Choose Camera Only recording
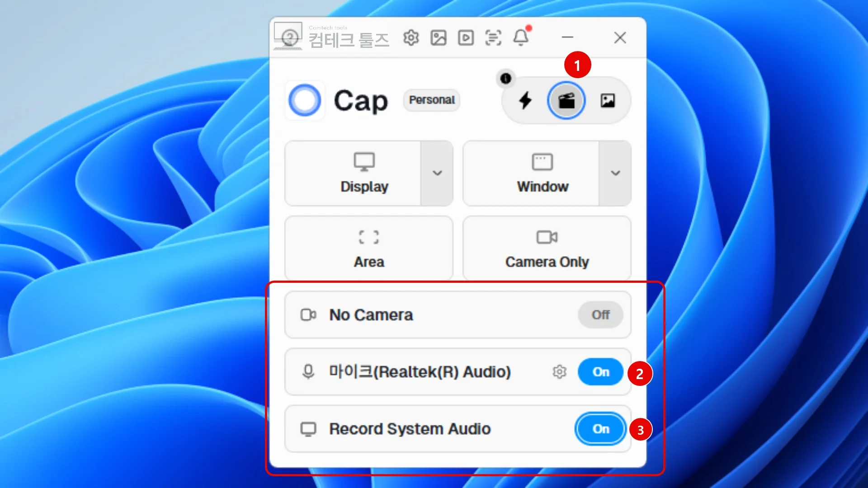The height and width of the screenshot is (488, 868). (547, 248)
